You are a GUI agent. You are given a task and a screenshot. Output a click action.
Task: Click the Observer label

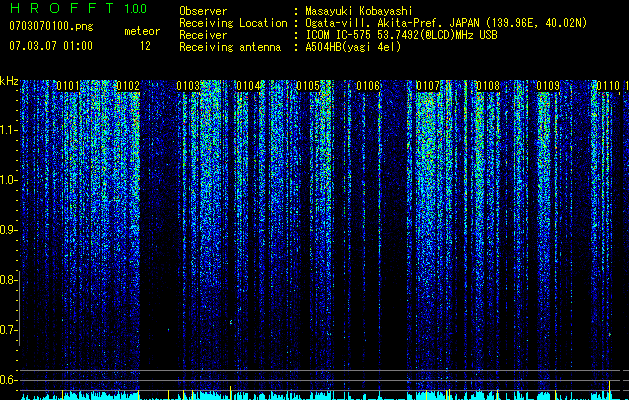point(203,12)
